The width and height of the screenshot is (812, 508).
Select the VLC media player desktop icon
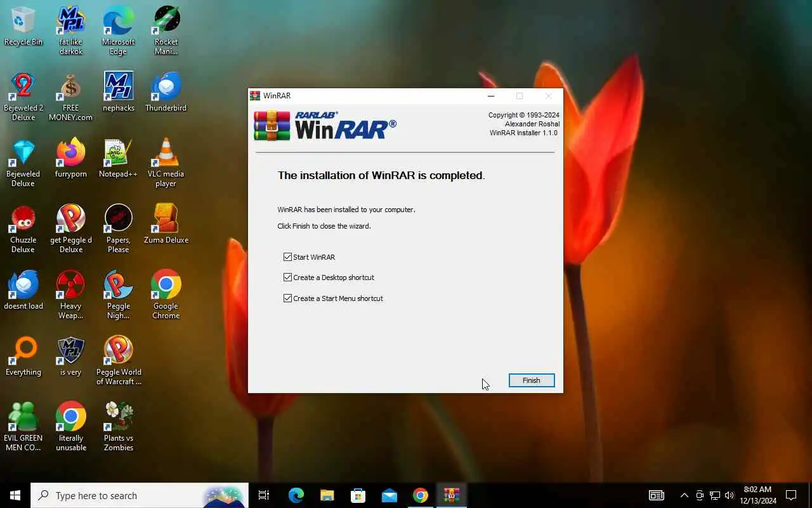(166, 163)
